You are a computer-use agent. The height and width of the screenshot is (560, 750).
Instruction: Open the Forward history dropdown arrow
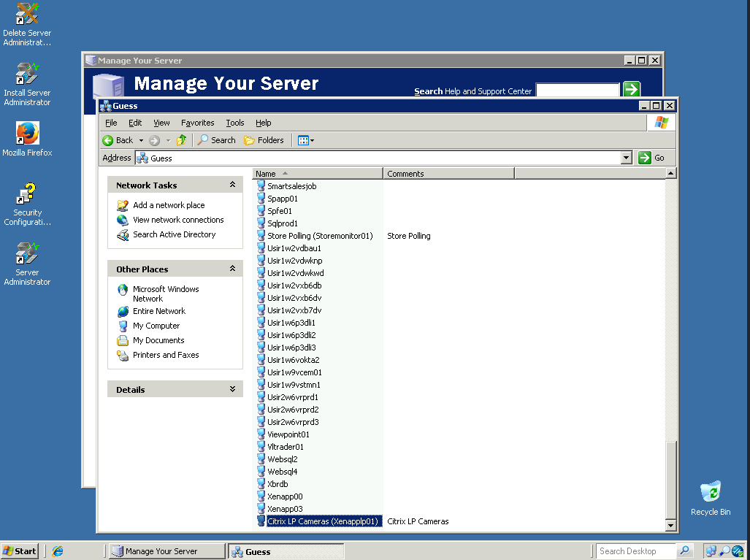[x=168, y=141]
